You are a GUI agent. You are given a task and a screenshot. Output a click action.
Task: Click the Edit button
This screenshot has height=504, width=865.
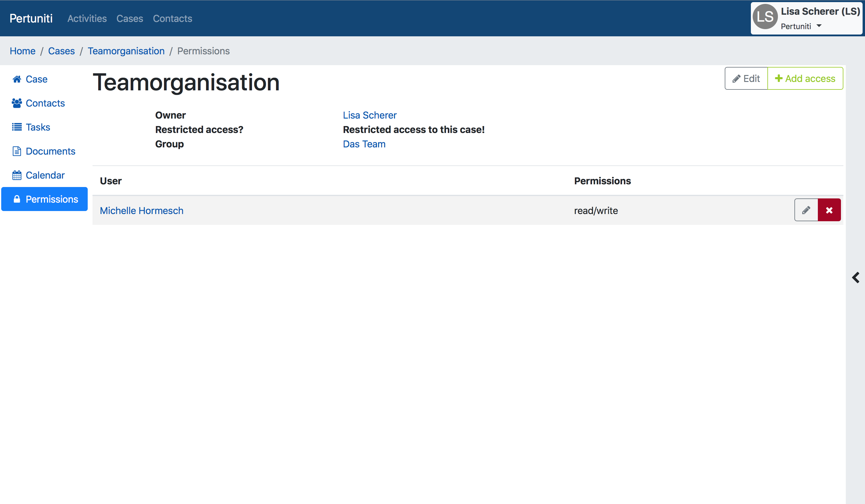pyautogui.click(x=746, y=79)
